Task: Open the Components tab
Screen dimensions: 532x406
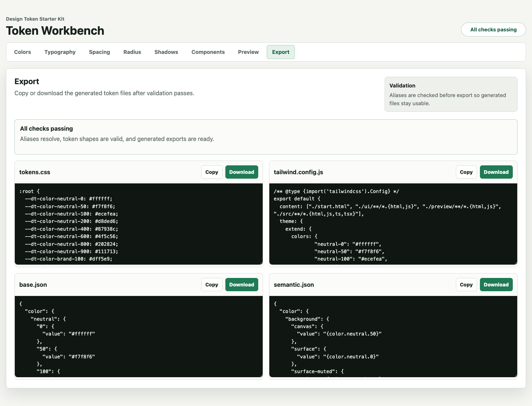Action: point(208,52)
